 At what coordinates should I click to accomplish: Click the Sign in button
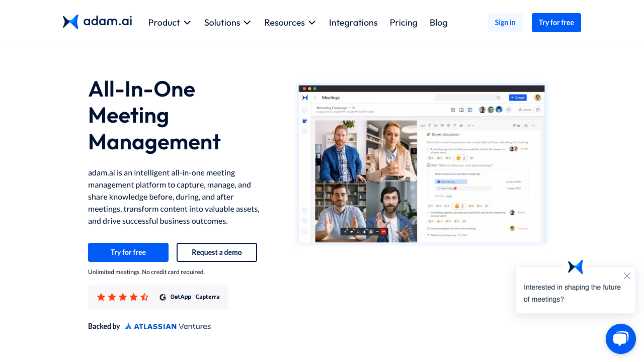505,22
